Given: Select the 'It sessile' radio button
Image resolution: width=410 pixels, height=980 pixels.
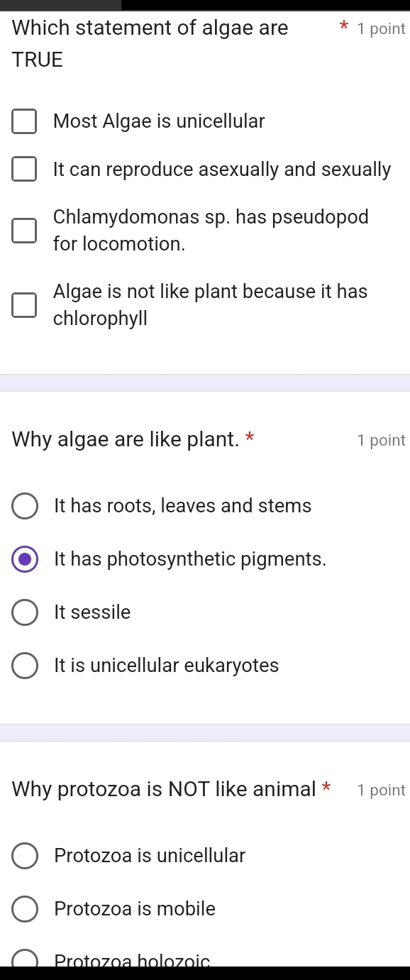Looking at the screenshot, I should [x=25, y=612].
